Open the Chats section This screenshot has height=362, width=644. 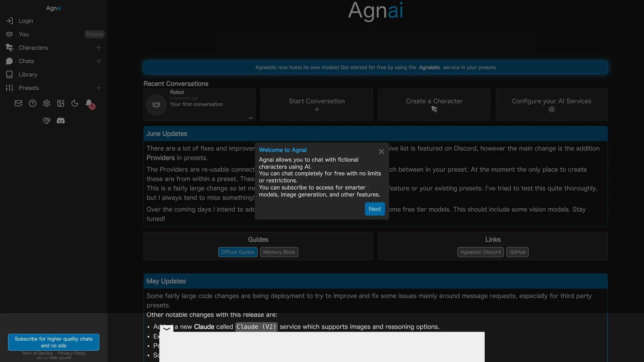pyautogui.click(x=26, y=61)
